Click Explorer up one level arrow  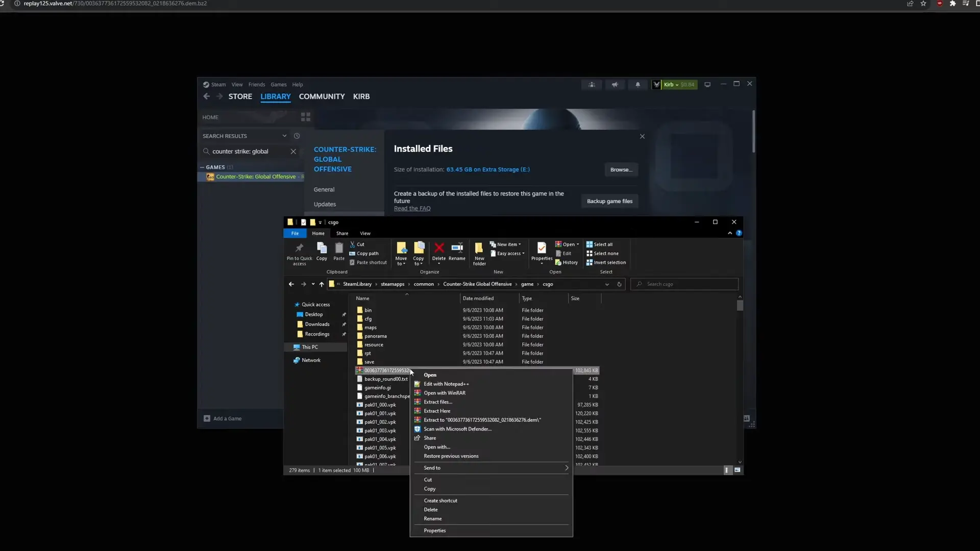[322, 284]
